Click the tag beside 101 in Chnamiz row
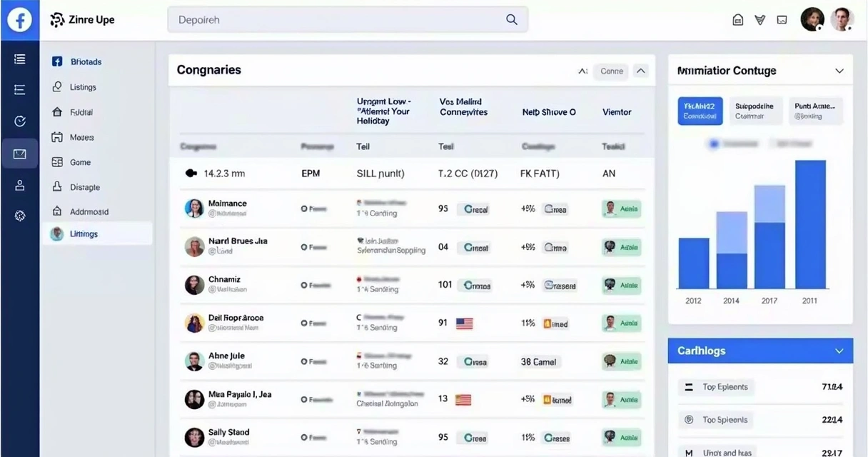The image size is (868, 457). 475,285
